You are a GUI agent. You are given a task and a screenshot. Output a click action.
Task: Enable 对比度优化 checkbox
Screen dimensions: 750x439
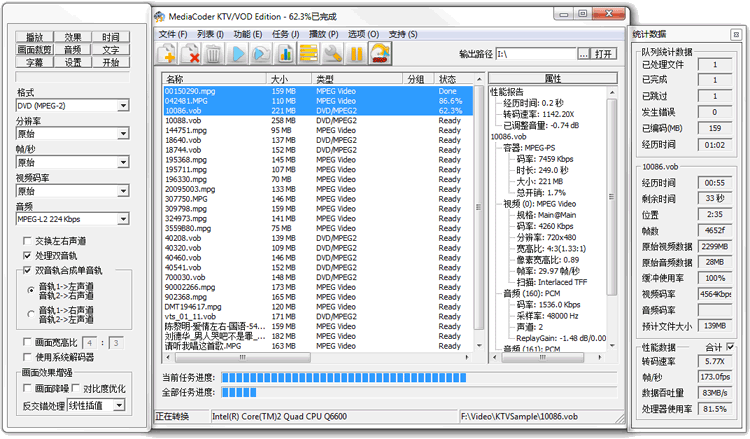click(x=76, y=388)
